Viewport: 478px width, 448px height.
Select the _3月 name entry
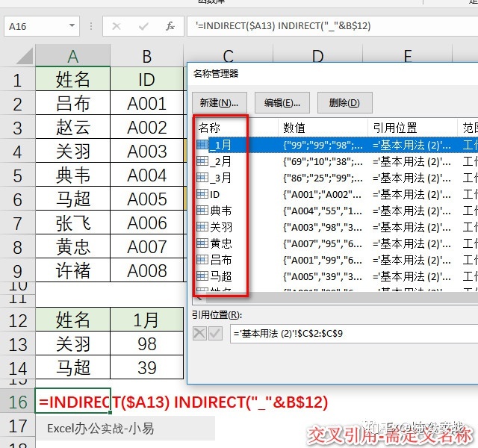tap(221, 178)
